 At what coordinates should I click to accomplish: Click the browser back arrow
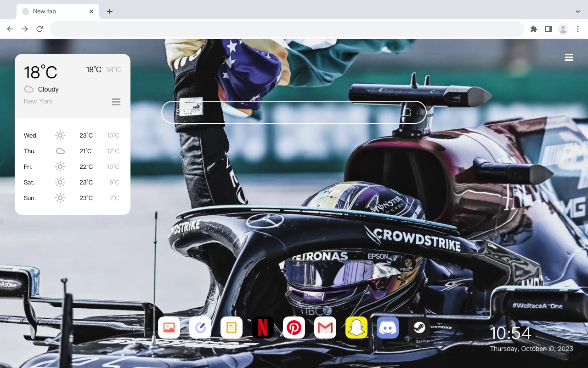pos(10,29)
